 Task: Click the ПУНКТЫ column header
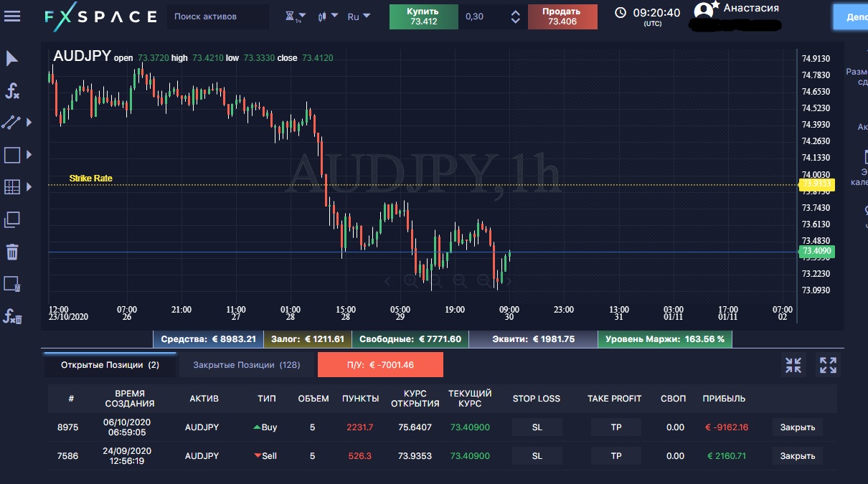(361, 399)
